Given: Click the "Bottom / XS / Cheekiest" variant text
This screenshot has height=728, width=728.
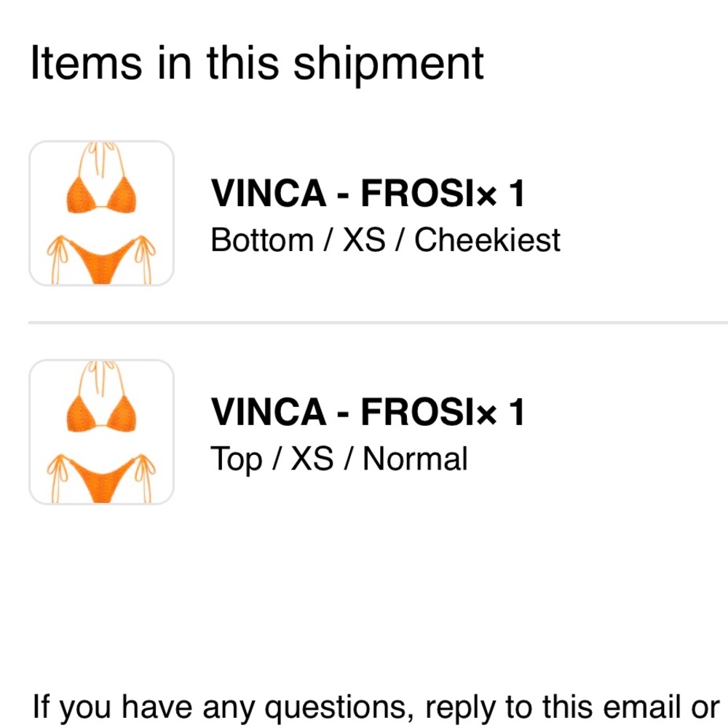Looking at the screenshot, I should [385, 240].
